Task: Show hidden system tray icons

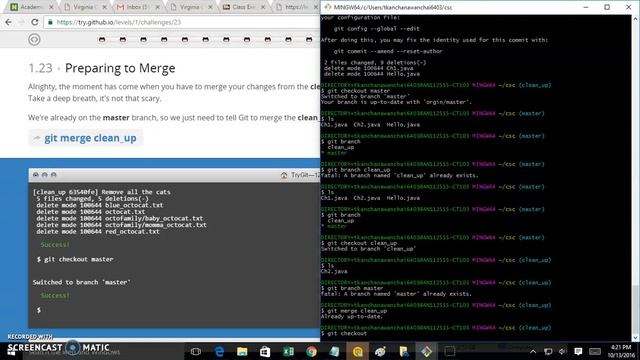Action: coord(533,351)
